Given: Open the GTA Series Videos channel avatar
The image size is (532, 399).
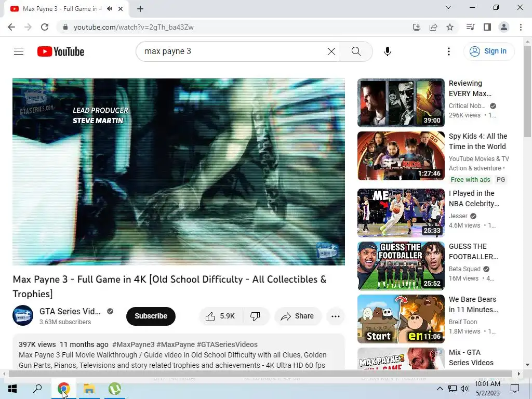Looking at the screenshot, I should tap(23, 315).
